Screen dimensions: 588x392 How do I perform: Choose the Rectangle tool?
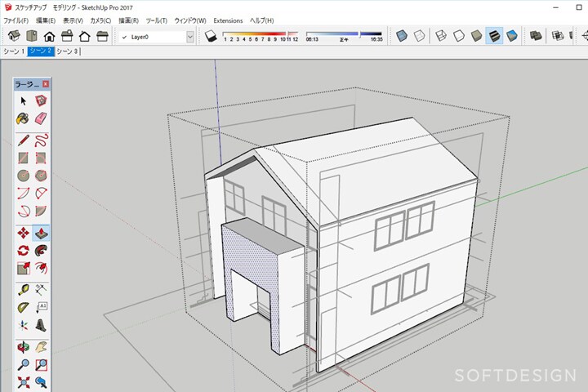coord(23,158)
